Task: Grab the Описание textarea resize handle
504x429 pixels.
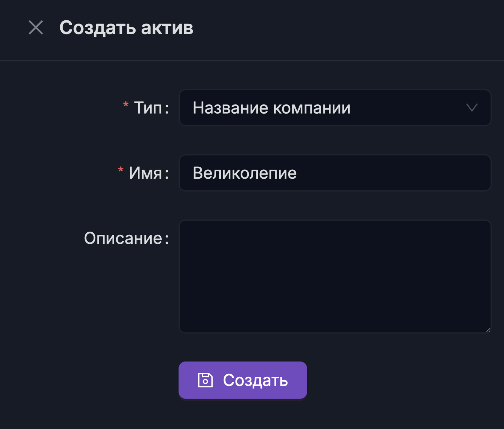Action: click(488, 330)
